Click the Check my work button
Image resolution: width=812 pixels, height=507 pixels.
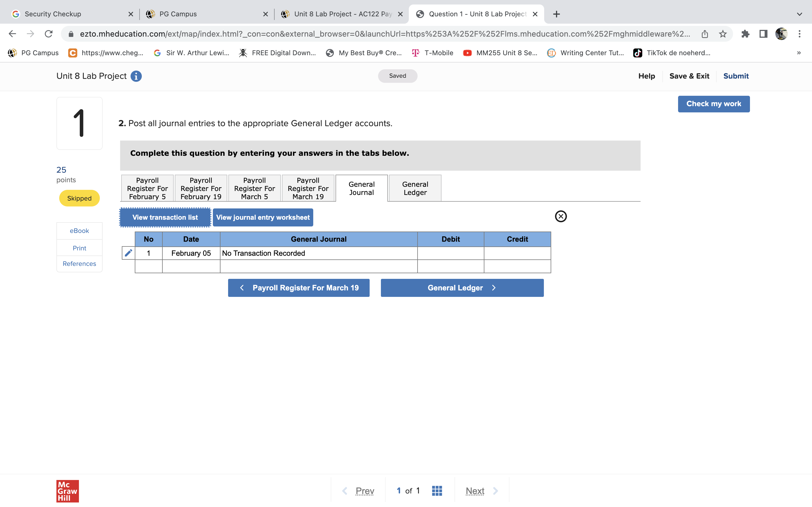pyautogui.click(x=713, y=104)
